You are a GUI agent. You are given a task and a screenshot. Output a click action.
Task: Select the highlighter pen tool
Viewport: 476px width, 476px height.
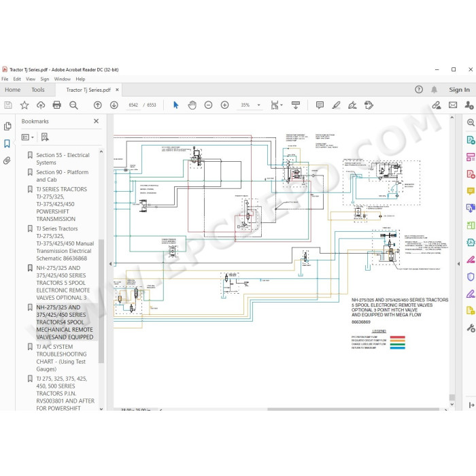coord(336,105)
